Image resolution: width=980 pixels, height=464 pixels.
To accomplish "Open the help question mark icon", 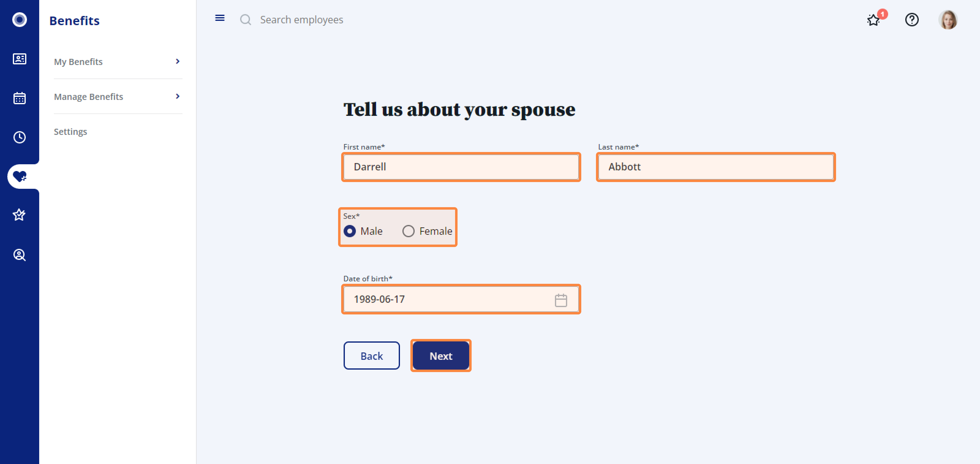I will [911, 20].
